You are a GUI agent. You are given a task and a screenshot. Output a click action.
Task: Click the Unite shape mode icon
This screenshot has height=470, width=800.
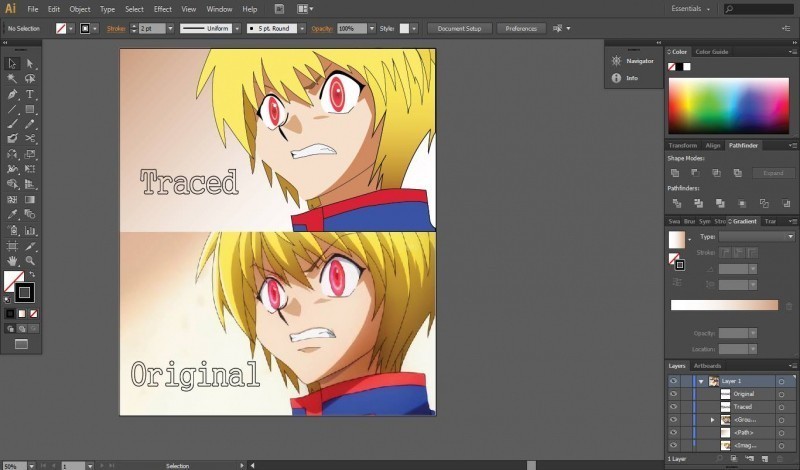[x=675, y=173]
